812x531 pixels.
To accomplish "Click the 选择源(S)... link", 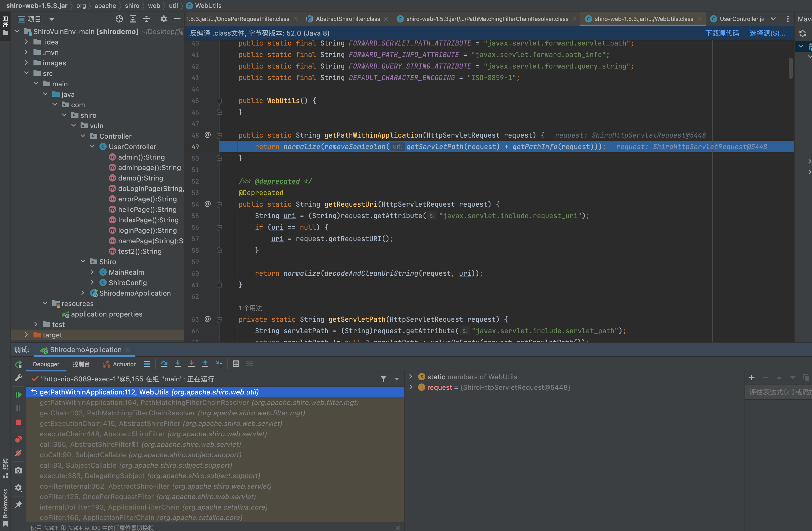I will 767,33.
